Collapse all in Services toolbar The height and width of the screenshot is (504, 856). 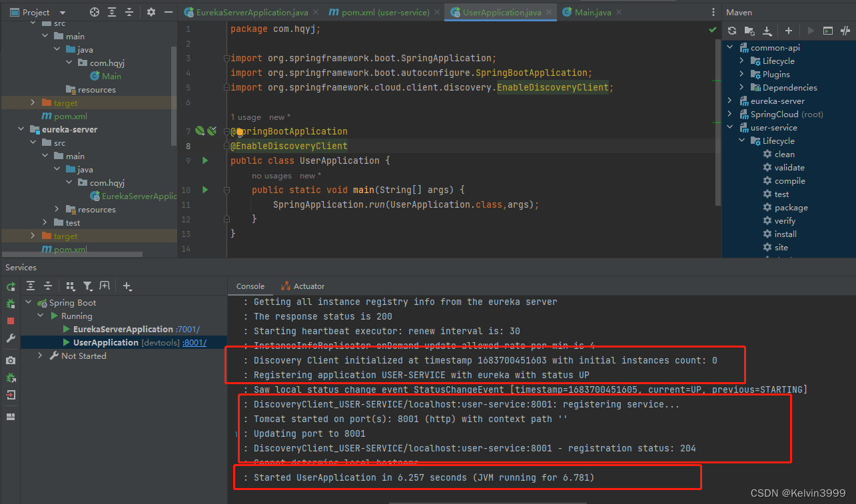(48, 286)
